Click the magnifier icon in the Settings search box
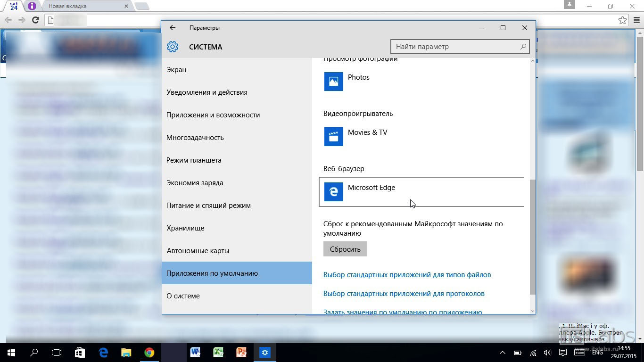 pos(523,47)
